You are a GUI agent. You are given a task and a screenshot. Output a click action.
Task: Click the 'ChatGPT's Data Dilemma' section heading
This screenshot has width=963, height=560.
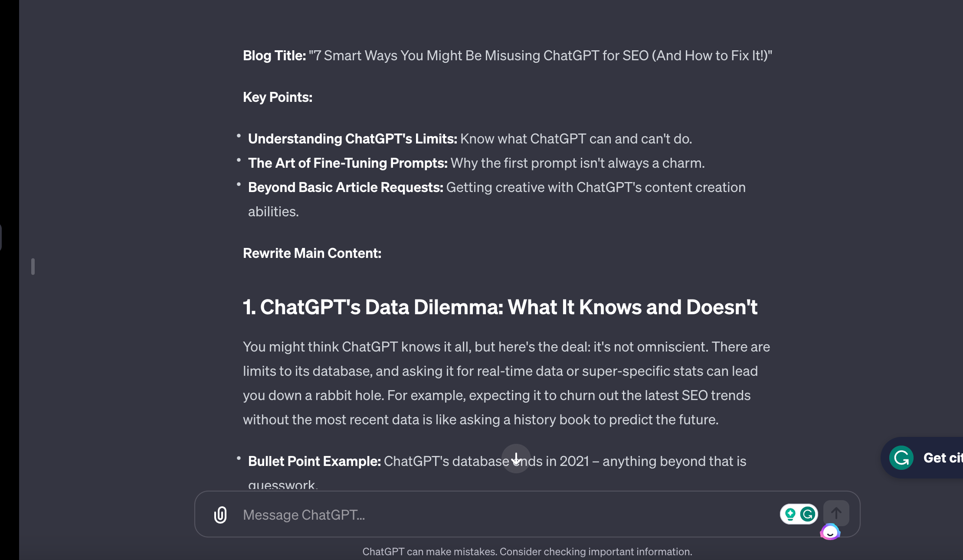pos(500,307)
